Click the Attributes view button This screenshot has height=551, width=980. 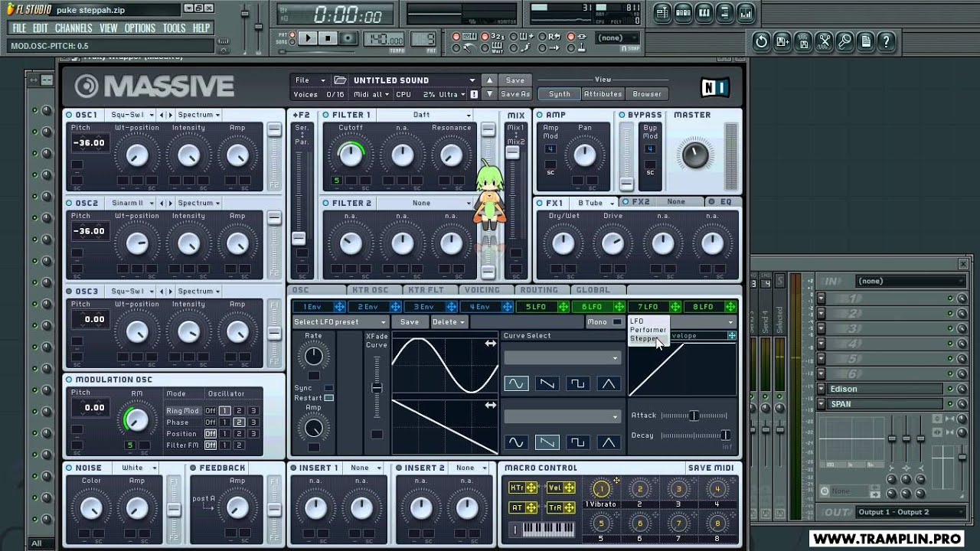click(603, 94)
